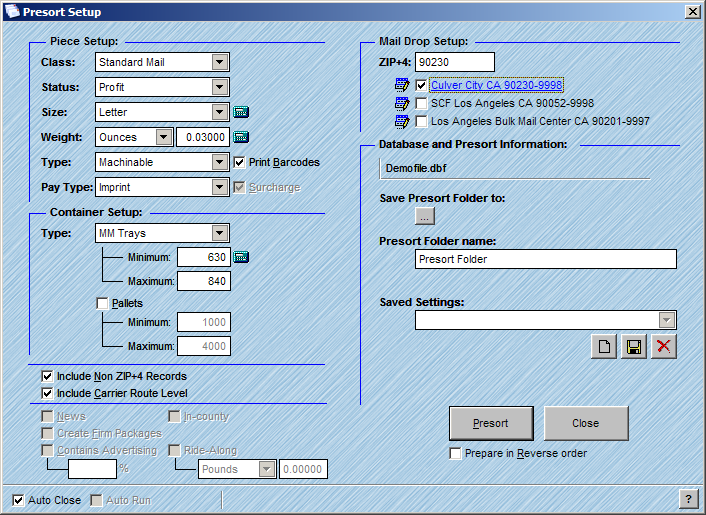The height and width of the screenshot is (515, 706).
Task: Click the mail icon beside Culver City entry
Action: click(403, 86)
